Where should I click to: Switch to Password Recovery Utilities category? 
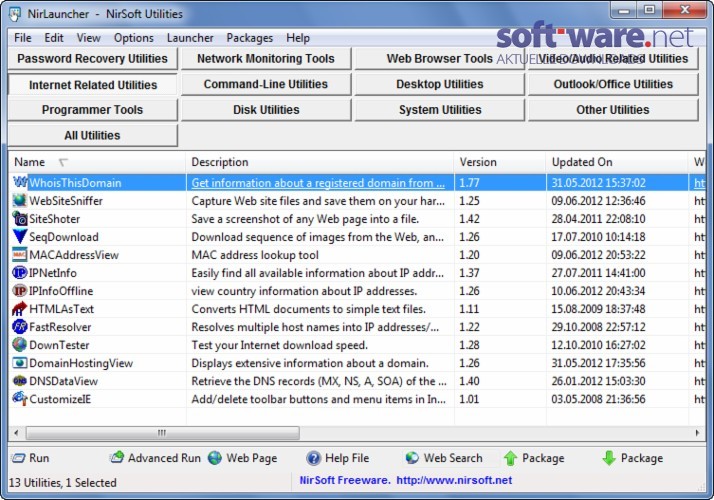coord(92,59)
